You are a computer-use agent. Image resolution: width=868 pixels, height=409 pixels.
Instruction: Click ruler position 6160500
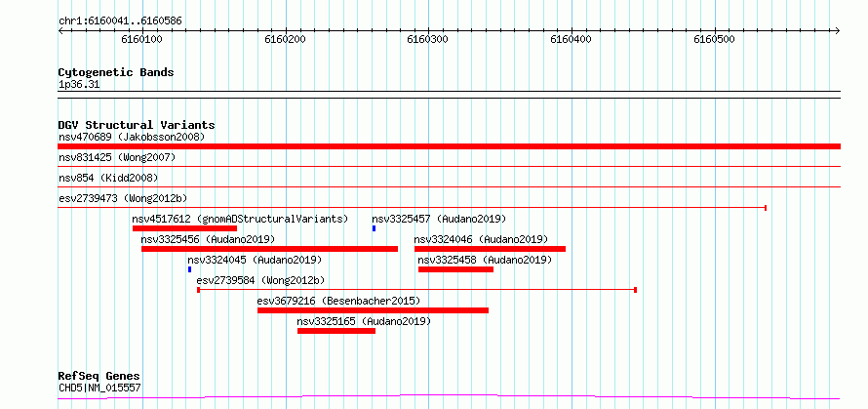point(714,39)
